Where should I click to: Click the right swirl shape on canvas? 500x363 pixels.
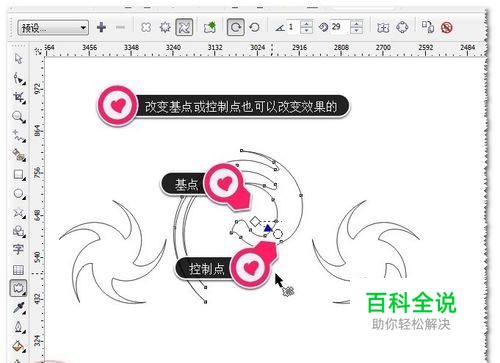365,252
